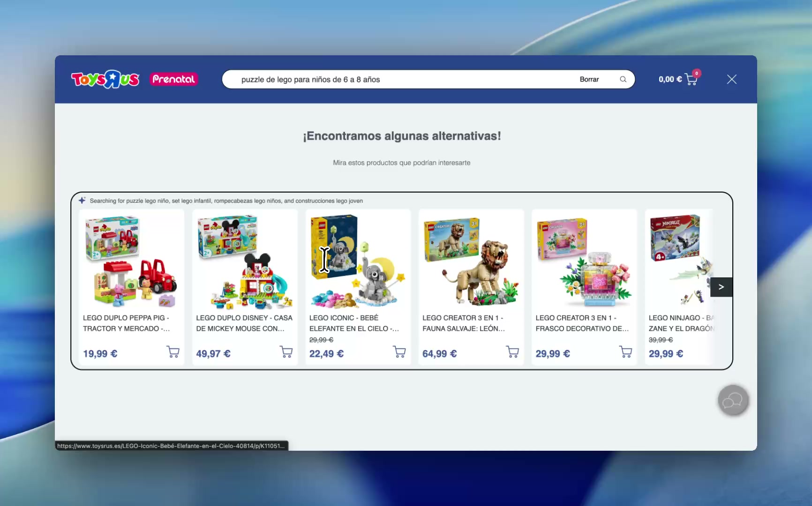
Task: Click the 64,99 € price
Action: click(x=439, y=354)
